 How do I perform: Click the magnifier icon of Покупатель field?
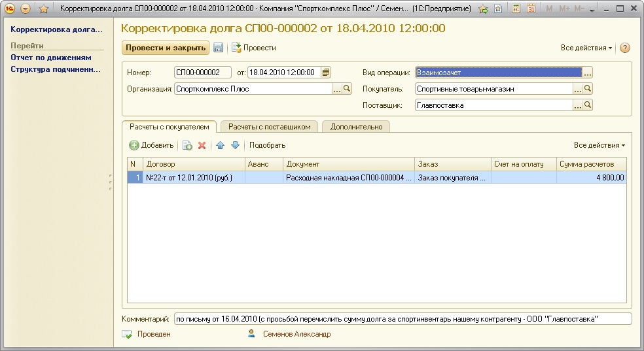pyautogui.click(x=588, y=89)
